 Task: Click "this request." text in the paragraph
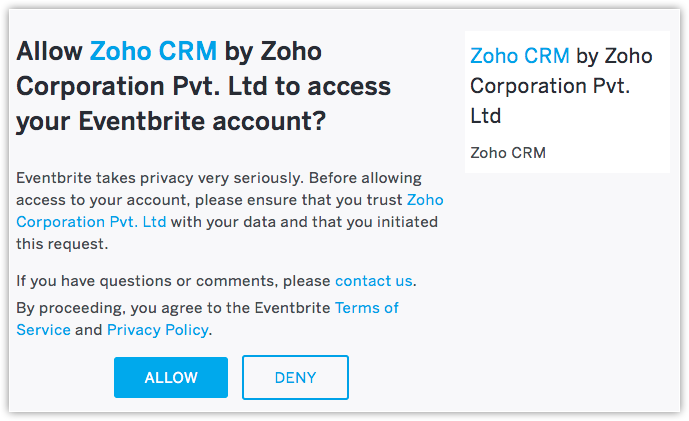62,244
